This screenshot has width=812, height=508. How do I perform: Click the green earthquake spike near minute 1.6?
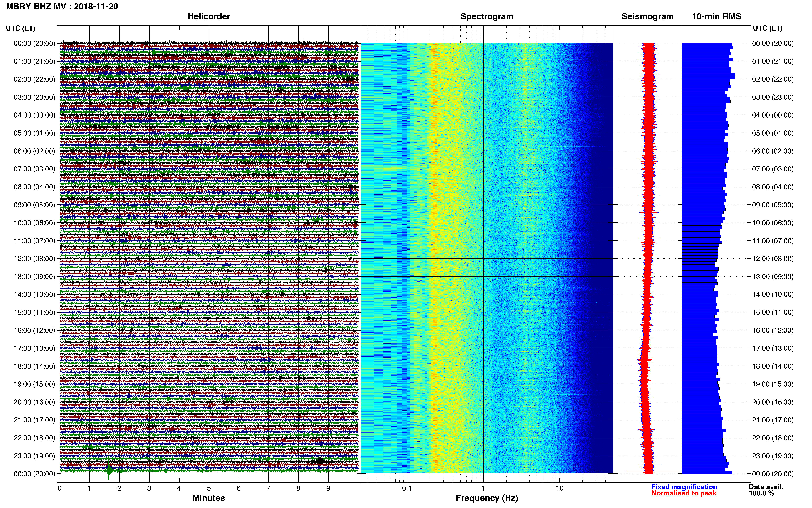click(109, 470)
